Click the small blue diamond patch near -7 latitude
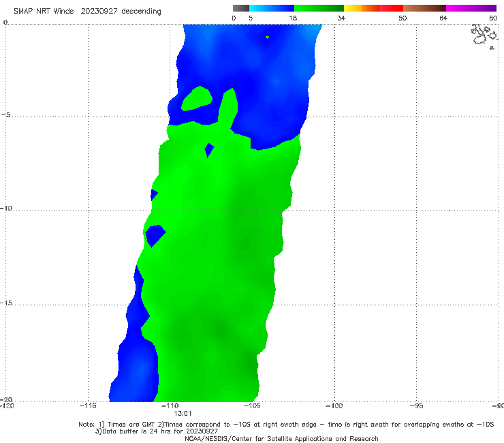 tap(209, 150)
